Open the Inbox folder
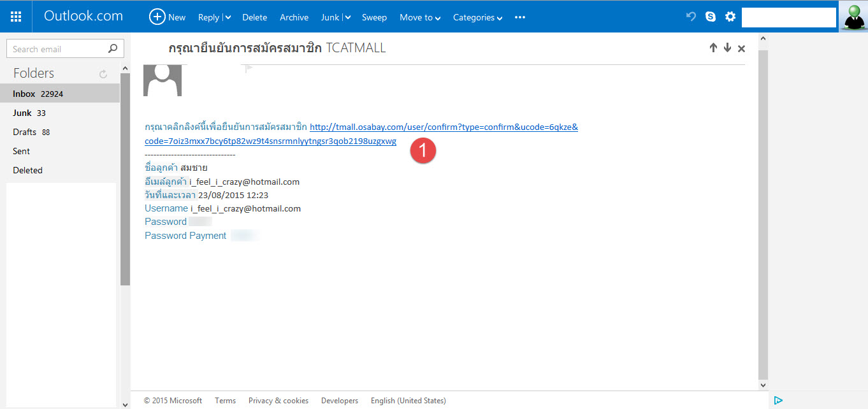 click(60, 94)
